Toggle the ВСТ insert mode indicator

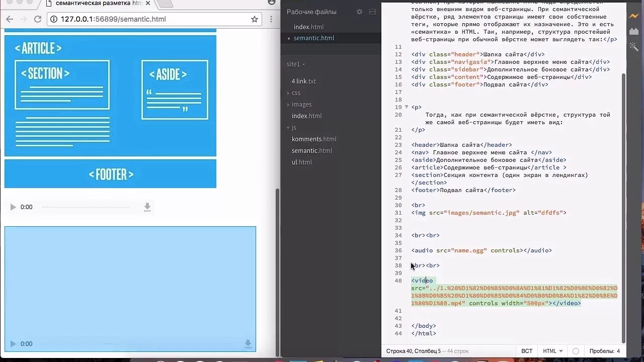click(x=527, y=351)
